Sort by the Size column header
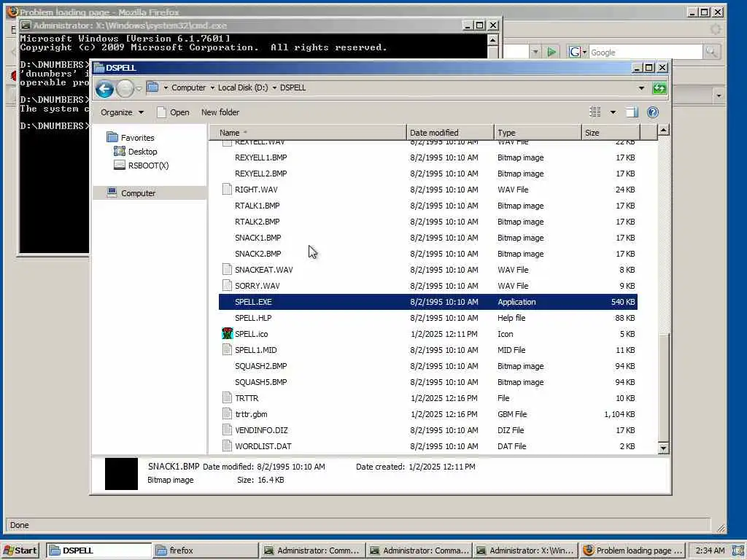The width and height of the screenshot is (747, 560). pyautogui.click(x=611, y=133)
